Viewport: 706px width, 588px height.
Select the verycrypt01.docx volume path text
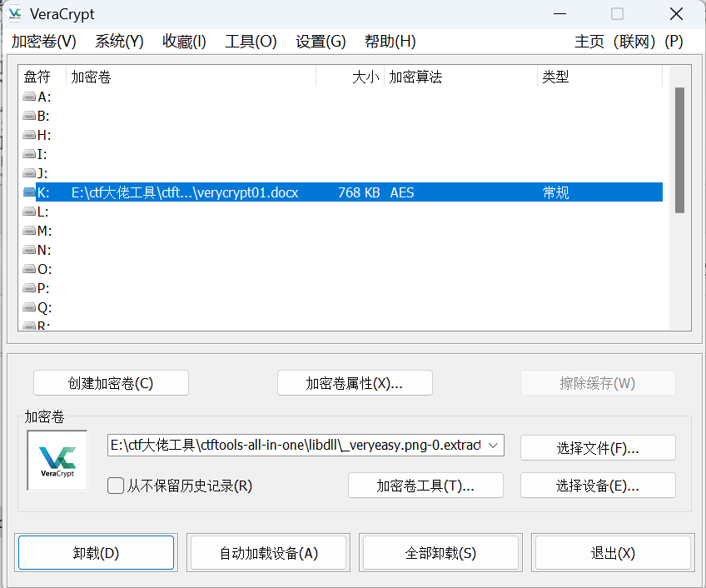[x=185, y=192]
